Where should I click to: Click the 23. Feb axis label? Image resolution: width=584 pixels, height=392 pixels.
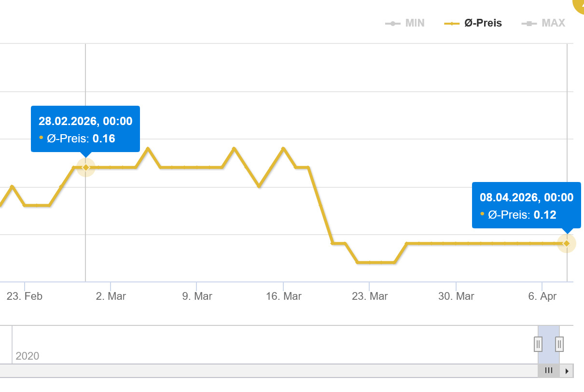tap(25, 296)
